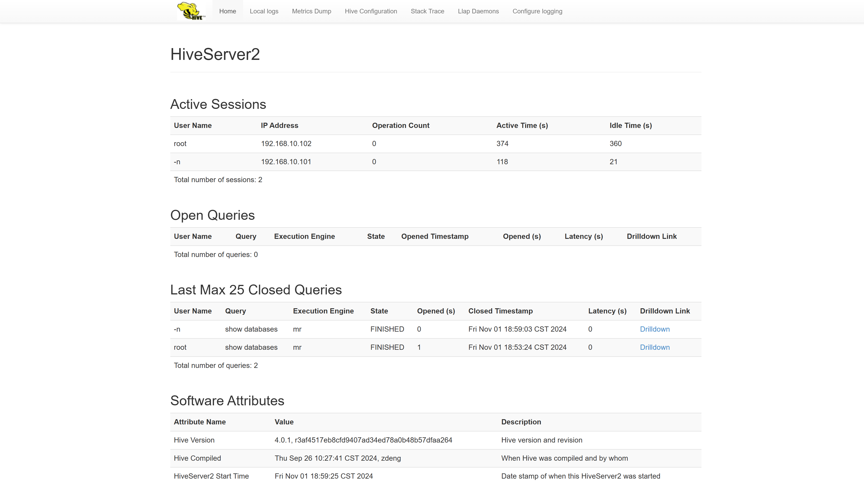Image resolution: width=864 pixels, height=504 pixels.
Task: Click closed timestamp 18:53:24 CST 2024
Action: coord(517,347)
